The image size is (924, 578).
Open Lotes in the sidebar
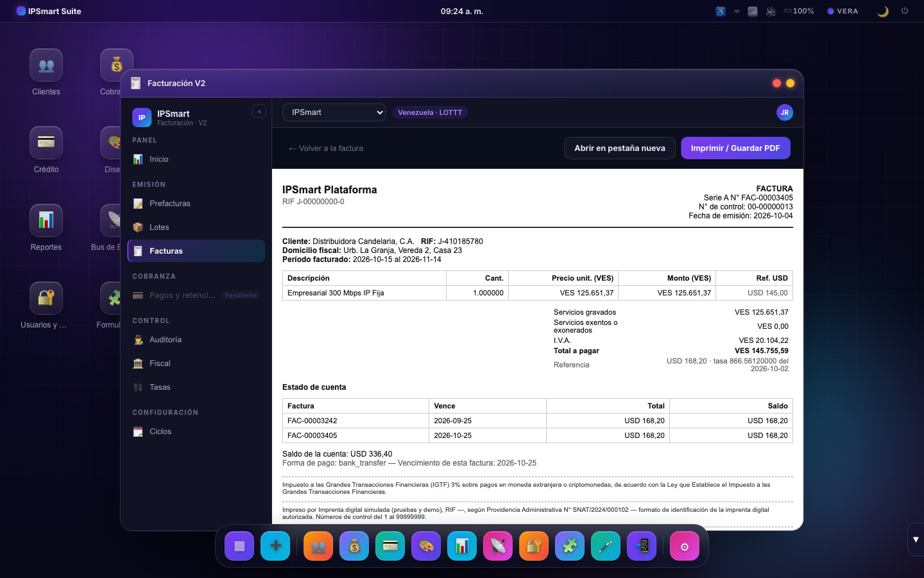[196, 227]
